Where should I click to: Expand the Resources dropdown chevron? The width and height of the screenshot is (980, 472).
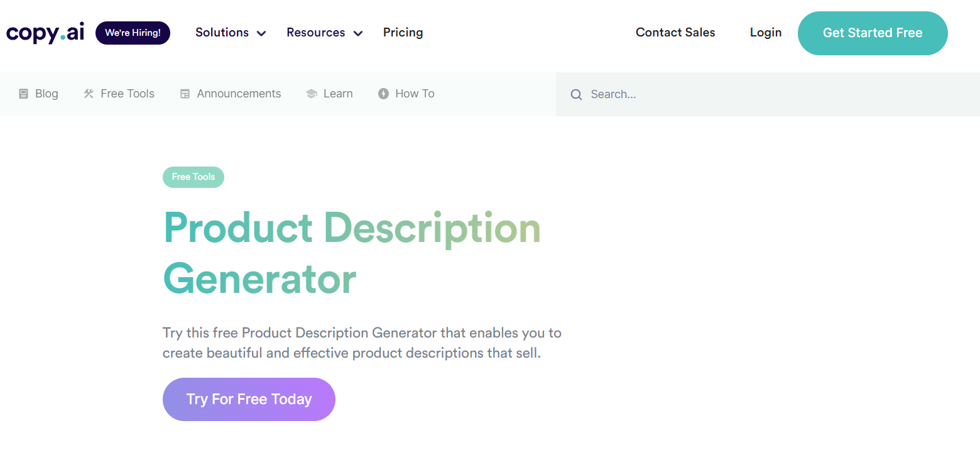(358, 33)
